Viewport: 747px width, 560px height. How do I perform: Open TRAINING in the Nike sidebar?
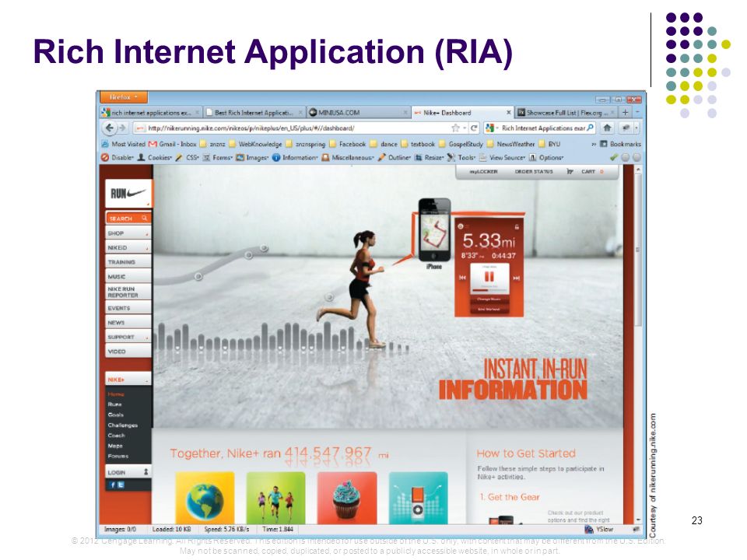(x=128, y=262)
